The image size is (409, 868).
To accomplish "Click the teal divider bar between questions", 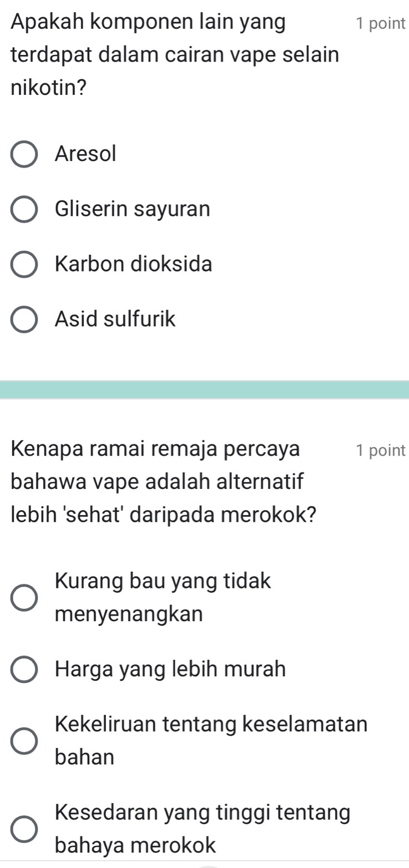I will [x=204, y=390].
